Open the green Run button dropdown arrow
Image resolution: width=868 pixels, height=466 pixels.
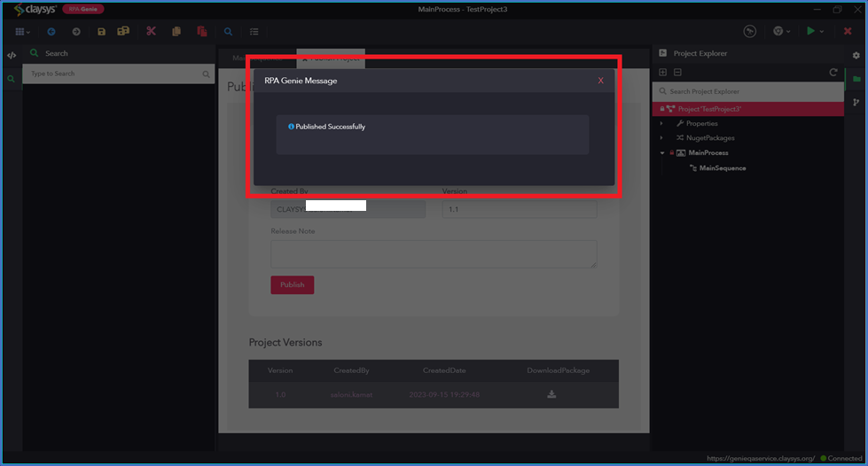tap(822, 32)
